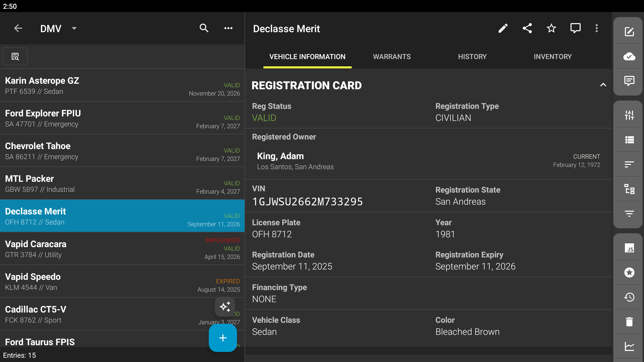644x362 pixels.
Task: Share the Declasse Merit record
Action: [527, 28]
